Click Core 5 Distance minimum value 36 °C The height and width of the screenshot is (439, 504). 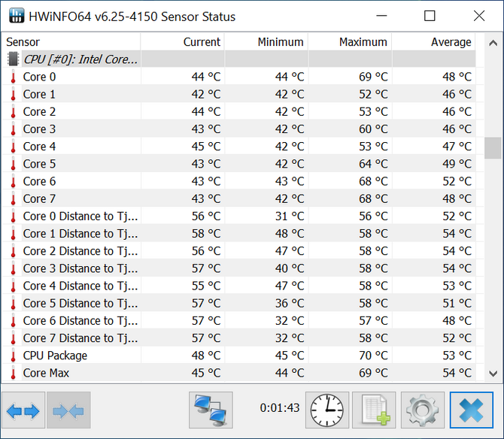pos(290,303)
